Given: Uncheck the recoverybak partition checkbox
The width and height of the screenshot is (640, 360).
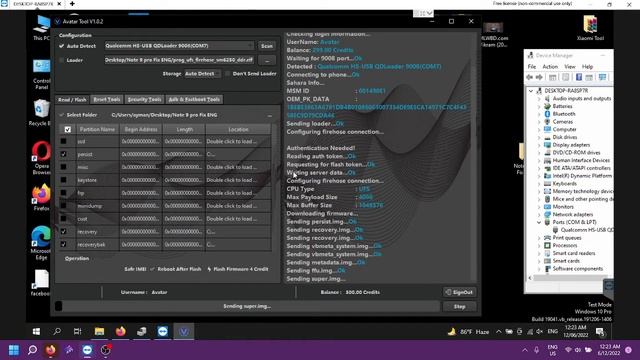Looking at the screenshot, I should (x=63, y=244).
